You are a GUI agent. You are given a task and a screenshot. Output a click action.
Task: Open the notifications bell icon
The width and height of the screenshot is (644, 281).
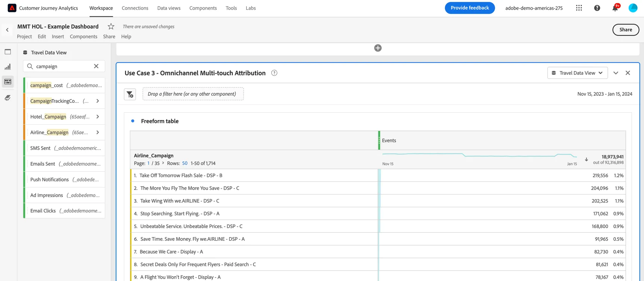[615, 8]
